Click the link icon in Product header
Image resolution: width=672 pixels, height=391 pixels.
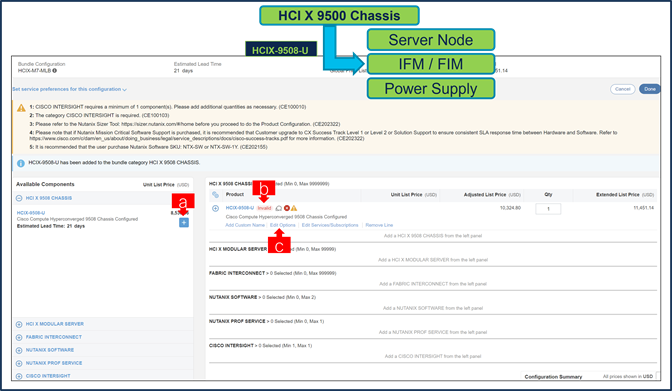[215, 195]
